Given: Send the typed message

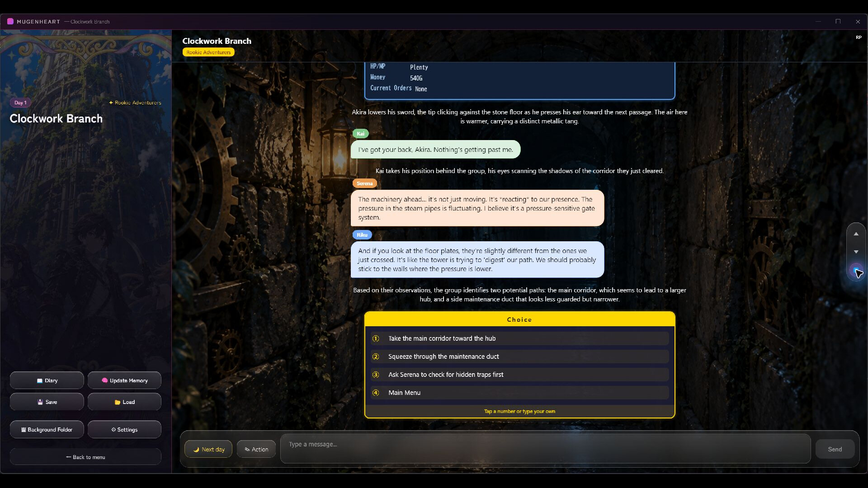Looking at the screenshot, I should pos(835,449).
